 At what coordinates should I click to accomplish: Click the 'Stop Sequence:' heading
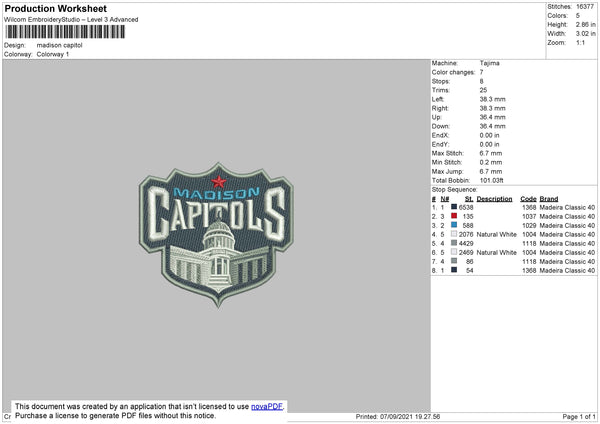click(454, 190)
